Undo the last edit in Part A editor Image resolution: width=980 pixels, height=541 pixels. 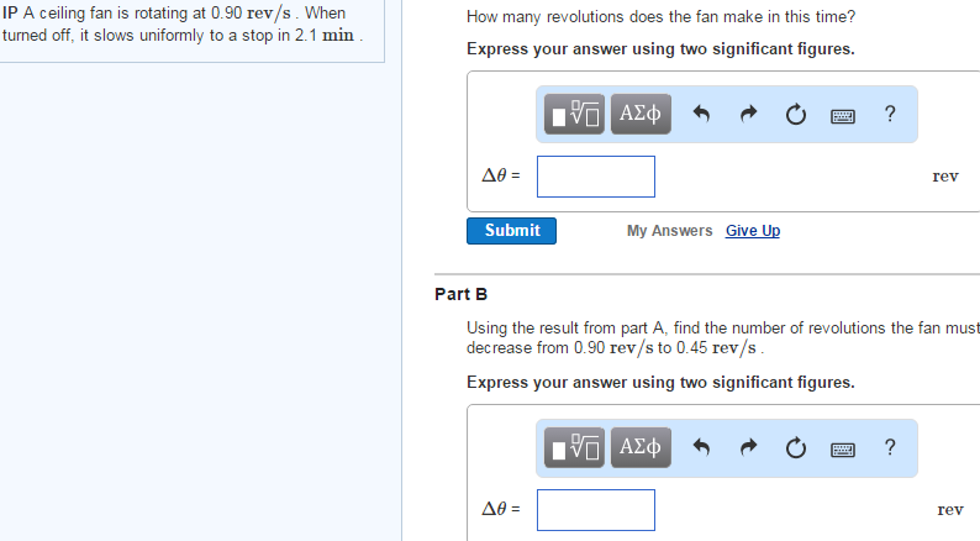pos(702,114)
